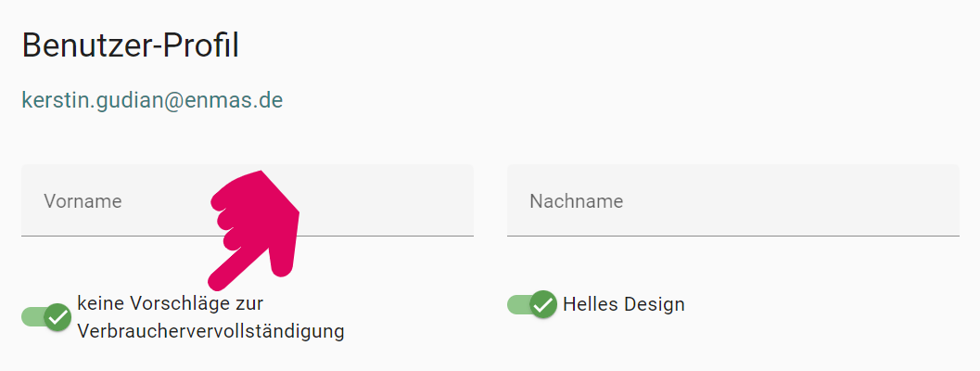Click the green checkmark on keine Vorschläge switch
The image size is (980, 371).
[57, 317]
